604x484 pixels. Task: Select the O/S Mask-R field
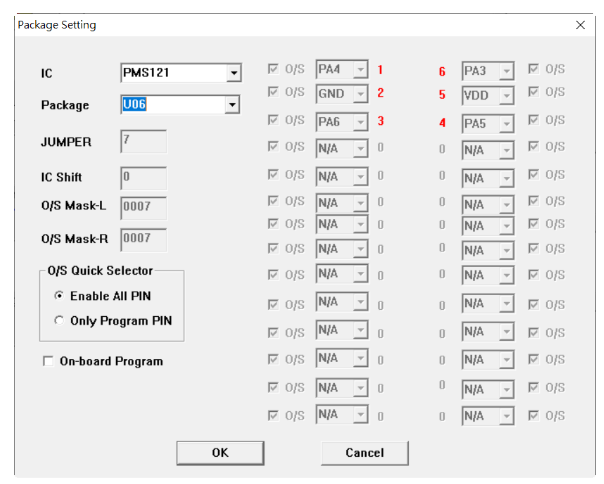[x=143, y=239]
